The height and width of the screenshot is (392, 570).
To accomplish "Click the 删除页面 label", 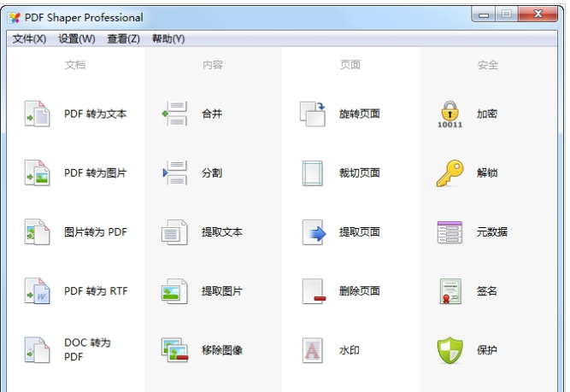I will pyautogui.click(x=360, y=291).
